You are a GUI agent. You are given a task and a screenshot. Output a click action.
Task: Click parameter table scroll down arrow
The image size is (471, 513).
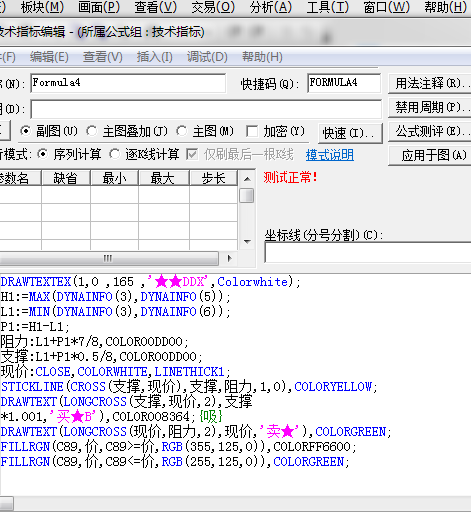[247, 241]
